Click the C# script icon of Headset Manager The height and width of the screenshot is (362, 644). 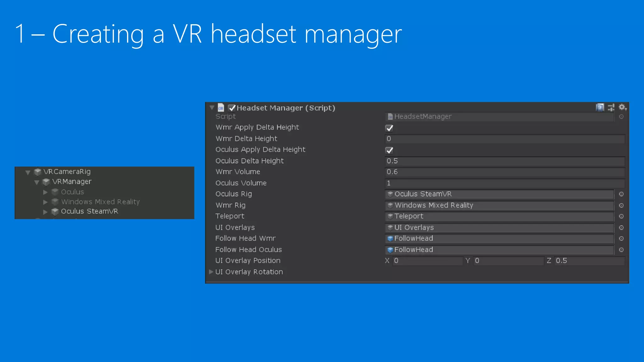221,108
